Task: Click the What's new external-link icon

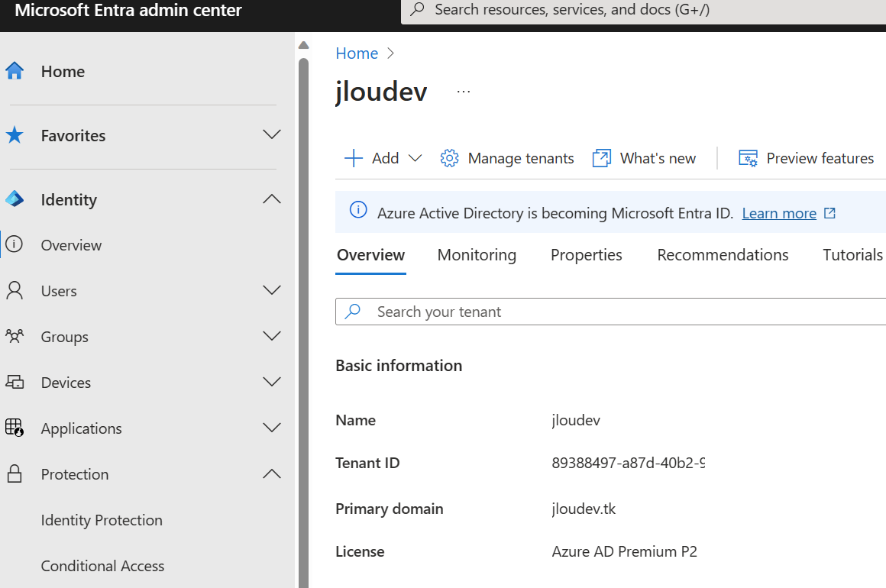Action: pos(602,158)
